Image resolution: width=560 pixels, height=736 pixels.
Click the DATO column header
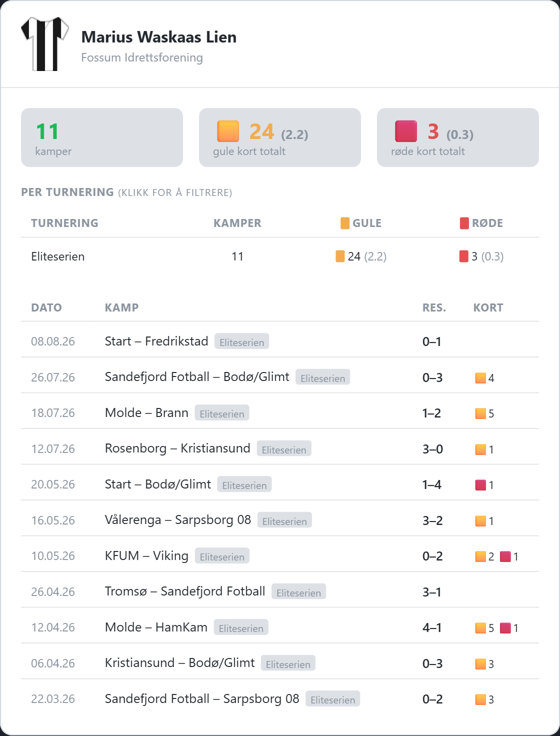pos(46,307)
